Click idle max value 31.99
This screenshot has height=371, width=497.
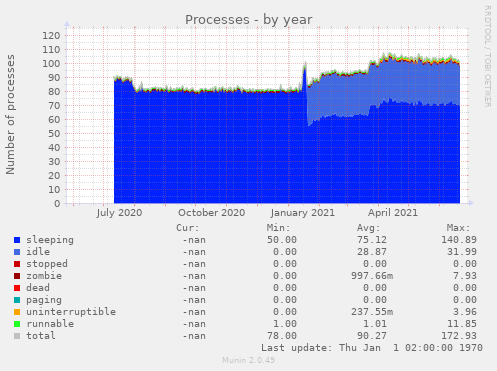(x=462, y=252)
